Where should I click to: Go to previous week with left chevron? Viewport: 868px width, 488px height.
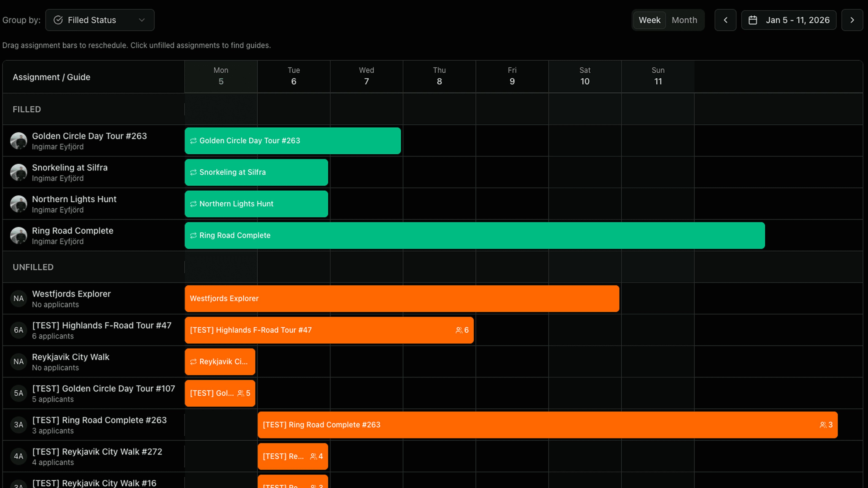pyautogui.click(x=725, y=20)
